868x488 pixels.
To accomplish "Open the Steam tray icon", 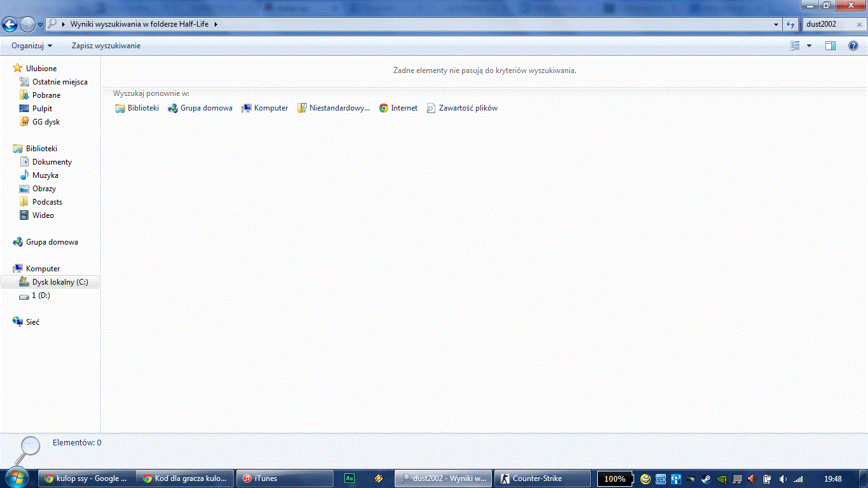I will [706, 479].
